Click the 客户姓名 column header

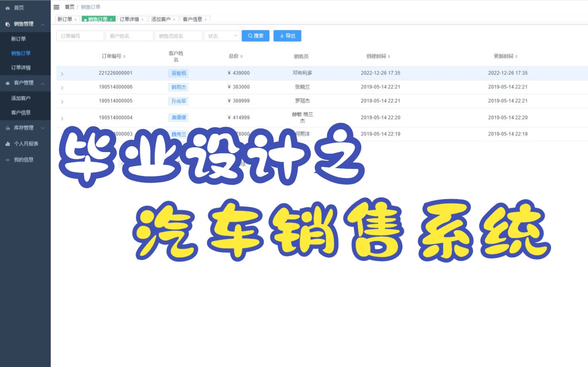click(176, 57)
